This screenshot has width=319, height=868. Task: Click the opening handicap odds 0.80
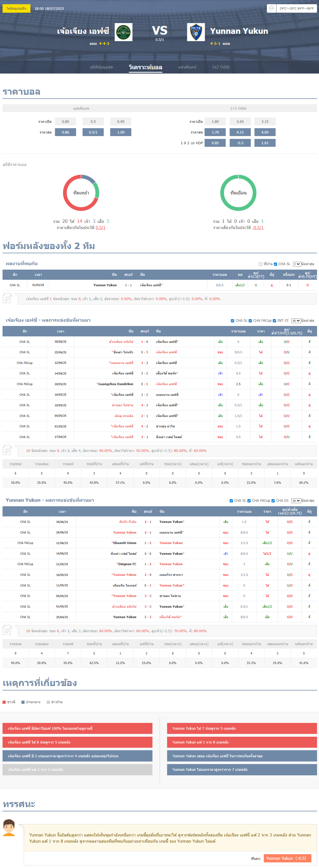click(65, 122)
